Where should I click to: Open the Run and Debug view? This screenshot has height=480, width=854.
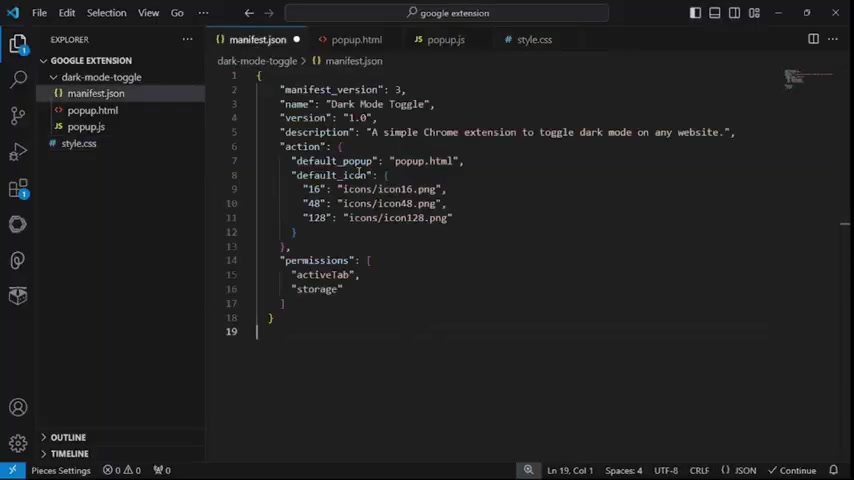coord(18,152)
